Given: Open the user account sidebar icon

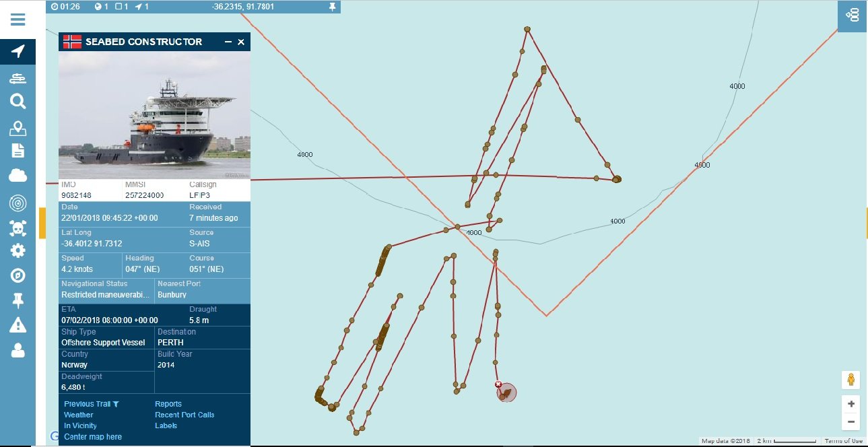Looking at the screenshot, I should point(18,350).
